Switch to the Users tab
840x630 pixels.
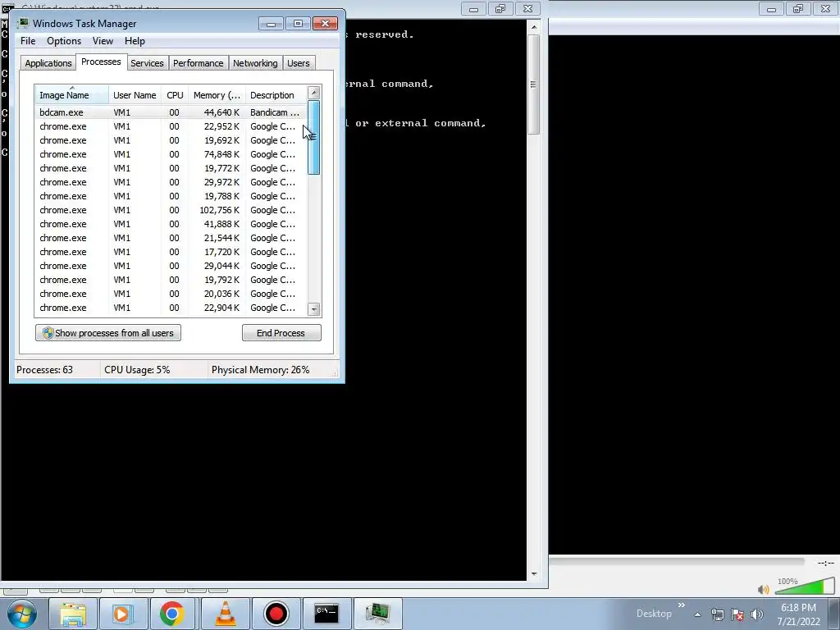click(298, 63)
